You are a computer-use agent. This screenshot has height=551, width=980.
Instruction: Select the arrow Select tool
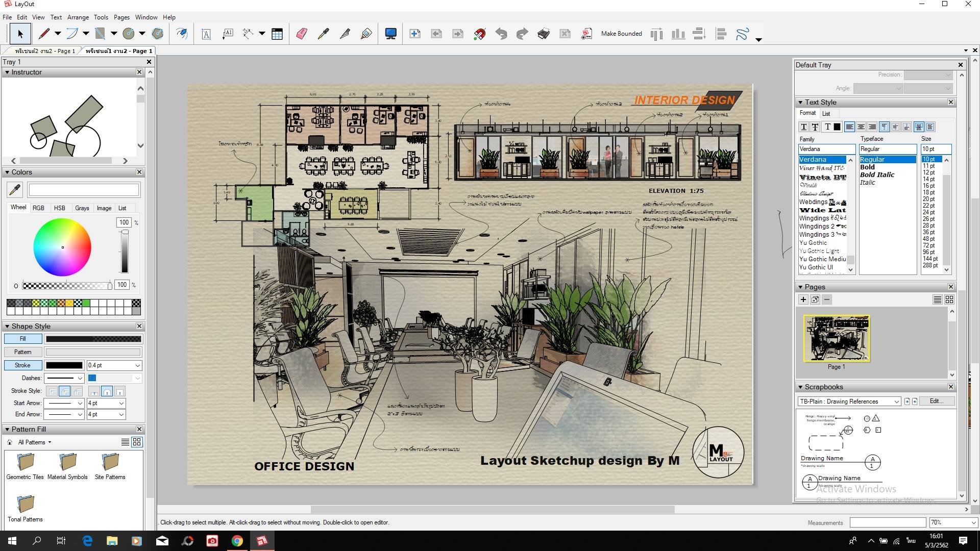pos(20,34)
